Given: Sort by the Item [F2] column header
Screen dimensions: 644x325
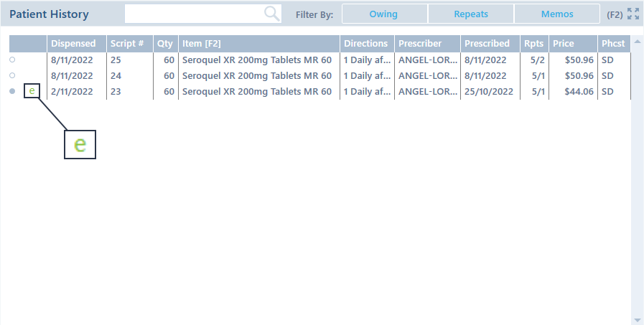Looking at the screenshot, I should point(202,44).
